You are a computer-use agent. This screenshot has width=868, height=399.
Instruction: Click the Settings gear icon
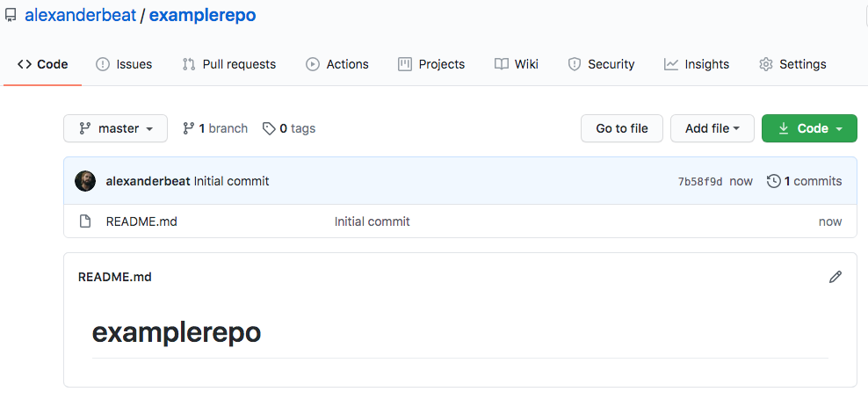coord(765,64)
